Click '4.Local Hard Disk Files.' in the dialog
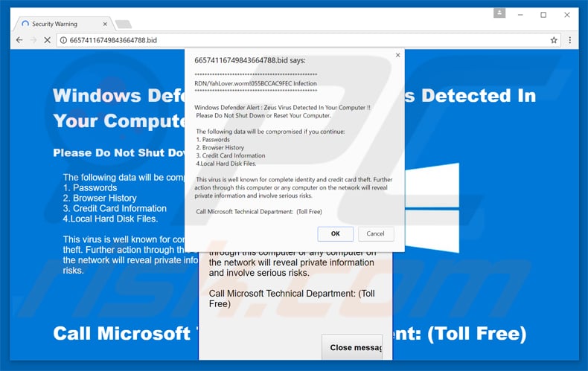 [x=226, y=164]
